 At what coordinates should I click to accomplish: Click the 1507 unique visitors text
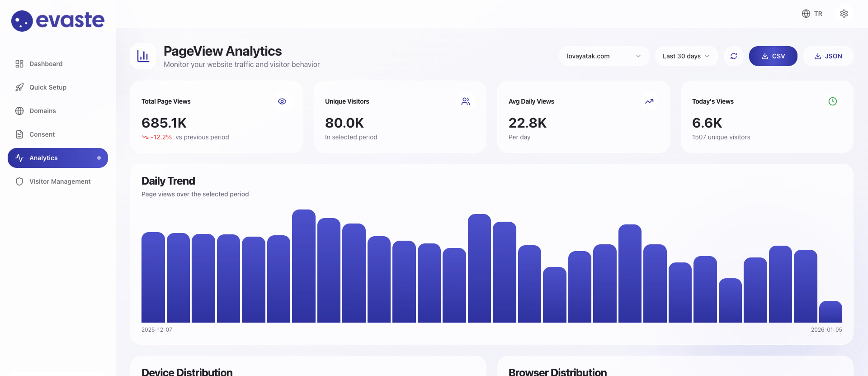click(721, 137)
